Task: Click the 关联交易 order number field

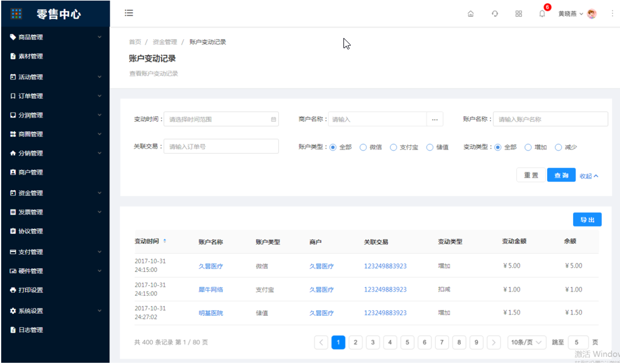Action: 221,146
